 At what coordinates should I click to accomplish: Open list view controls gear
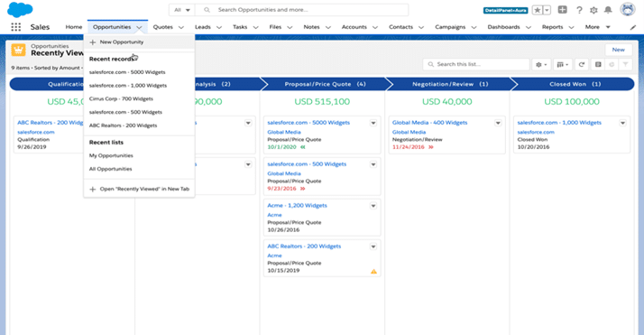coord(541,64)
